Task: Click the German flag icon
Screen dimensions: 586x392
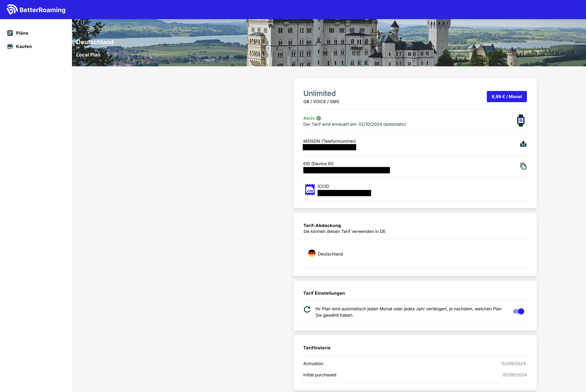Action: coord(312,254)
